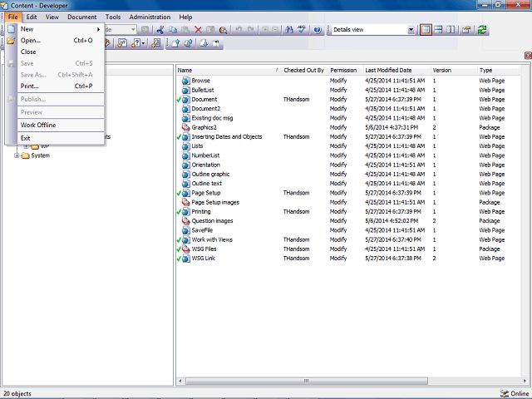532x399 pixels.
Task: Sort by the Name column header
Action: [229, 70]
